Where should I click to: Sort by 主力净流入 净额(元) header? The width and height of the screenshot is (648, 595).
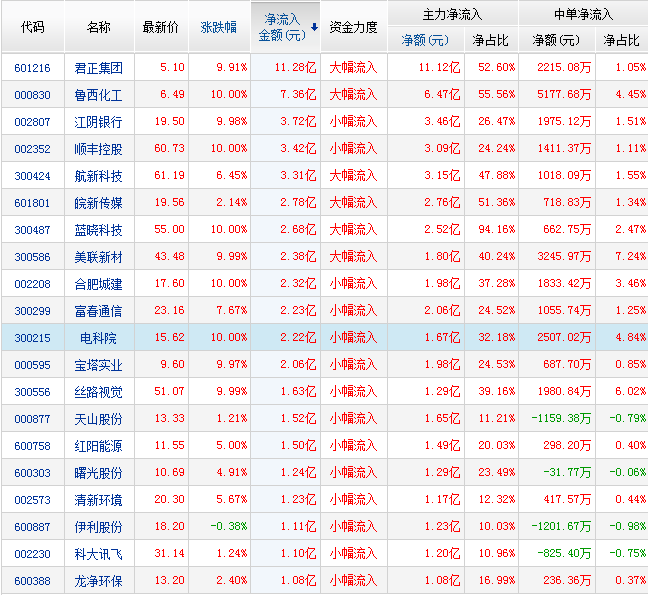(425, 40)
